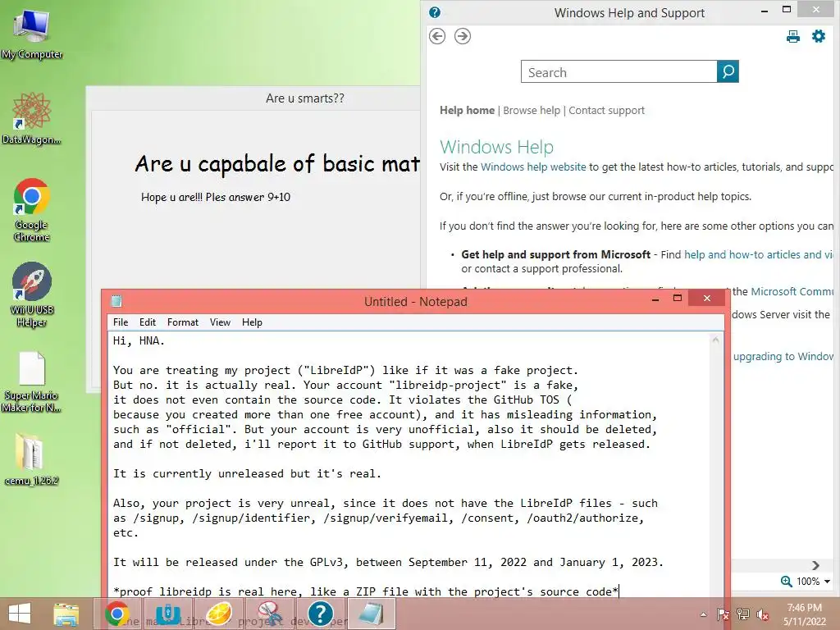Image resolution: width=840 pixels, height=630 pixels.
Task: Open the network tray icon
Action: point(743,614)
